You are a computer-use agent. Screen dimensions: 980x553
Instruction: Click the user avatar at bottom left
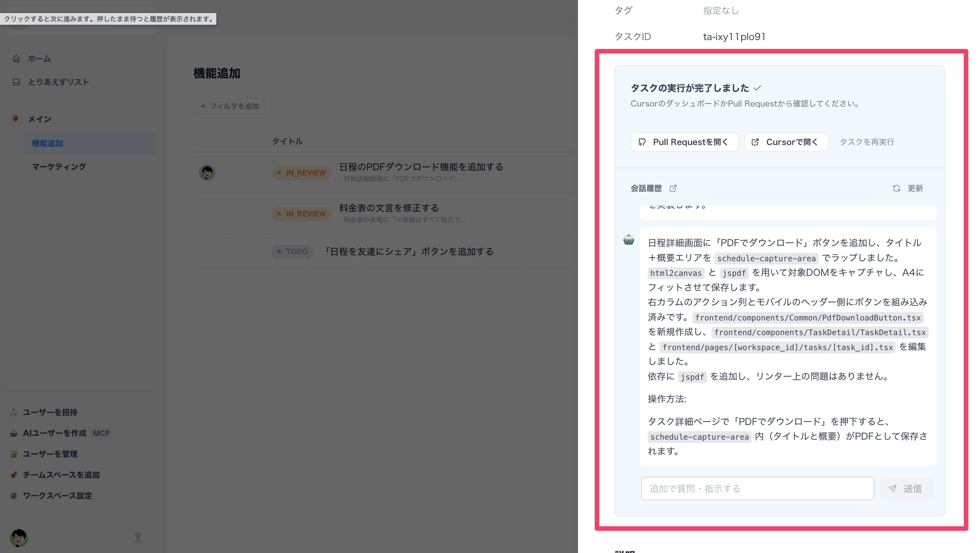click(19, 538)
